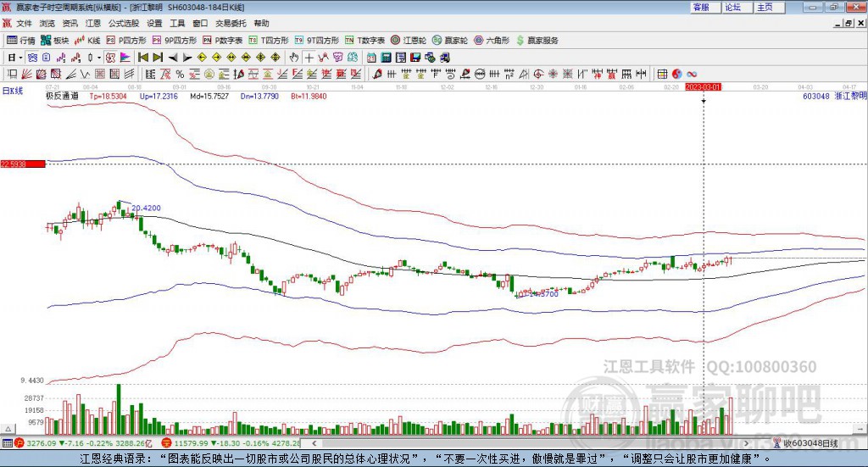Image resolution: width=868 pixels, height=467 pixels.
Task: Click the 客服 customer service button
Action: point(701,7)
